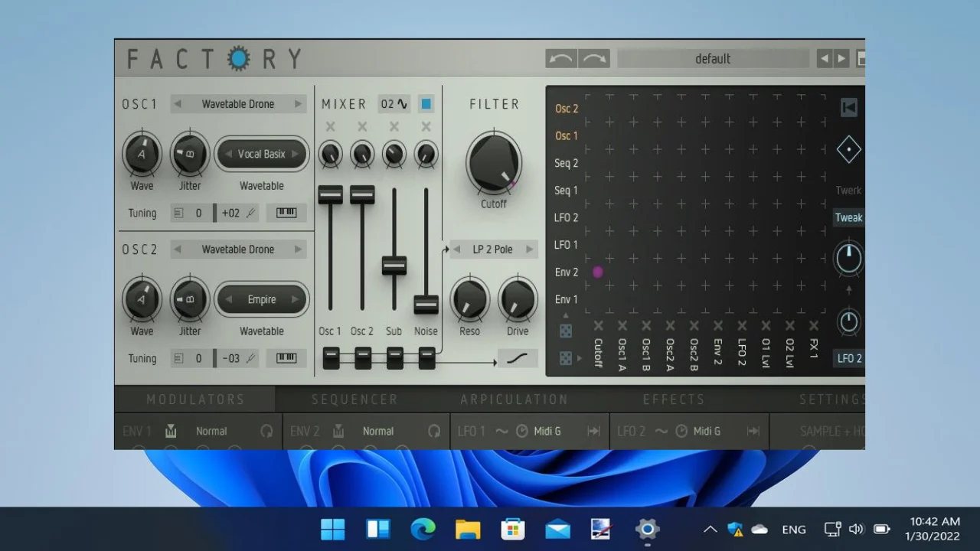Click ENV 2 loop icon
Image resolution: width=980 pixels, height=551 pixels.
coord(434,432)
